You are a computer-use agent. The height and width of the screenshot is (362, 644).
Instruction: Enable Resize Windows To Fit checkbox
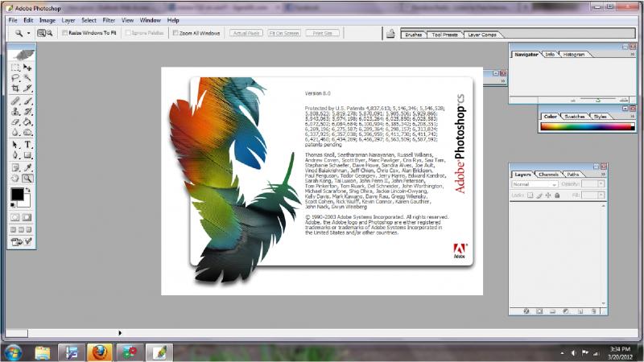click(x=64, y=33)
